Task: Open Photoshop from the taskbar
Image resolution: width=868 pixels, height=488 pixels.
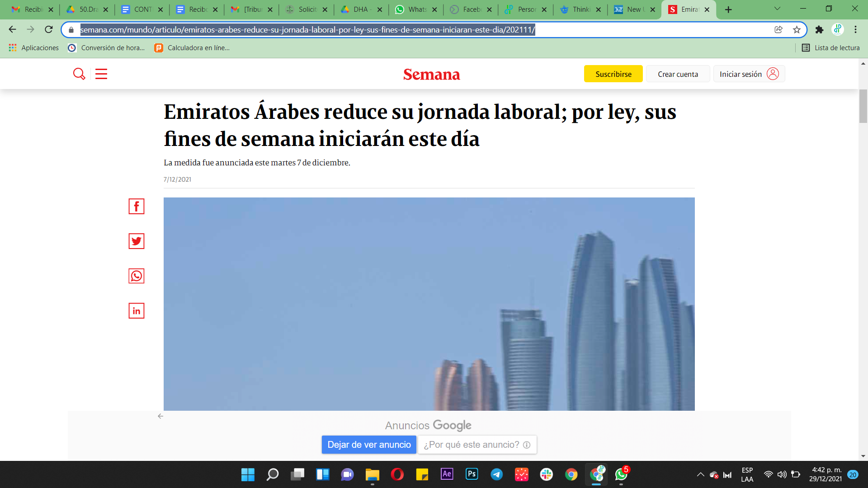Action: point(472,474)
